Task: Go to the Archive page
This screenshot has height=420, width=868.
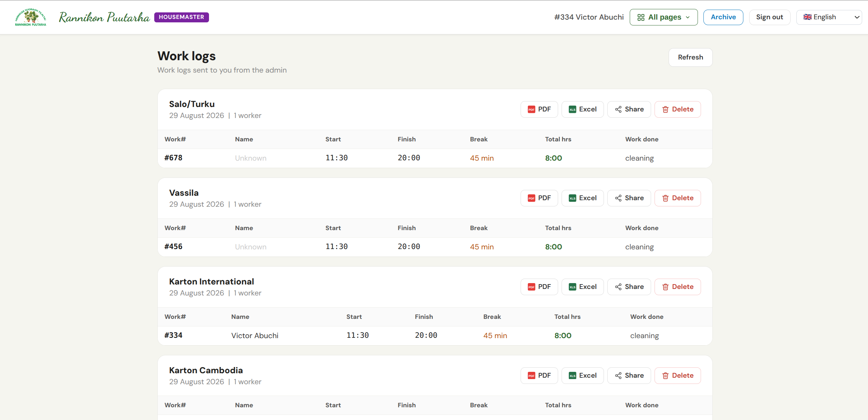Action: click(723, 17)
